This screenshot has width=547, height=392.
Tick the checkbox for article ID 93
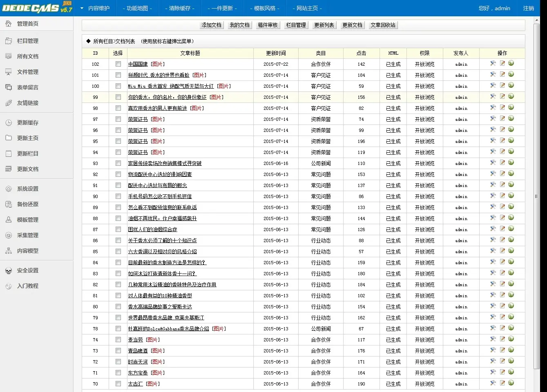(118, 163)
